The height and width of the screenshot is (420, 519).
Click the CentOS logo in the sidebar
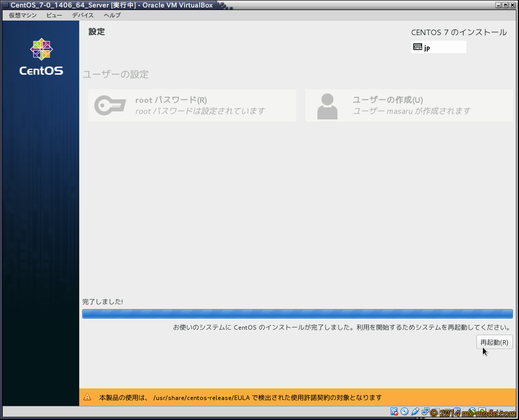click(x=41, y=57)
